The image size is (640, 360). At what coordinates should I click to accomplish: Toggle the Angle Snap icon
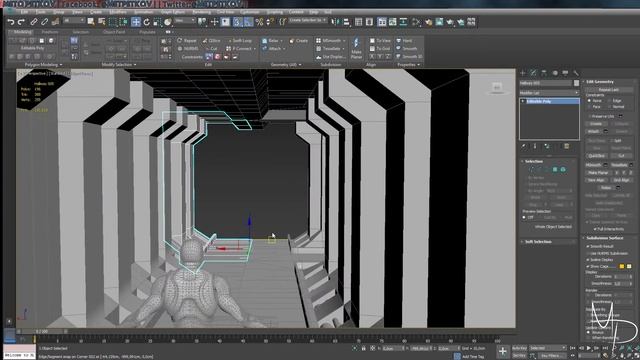point(248,22)
